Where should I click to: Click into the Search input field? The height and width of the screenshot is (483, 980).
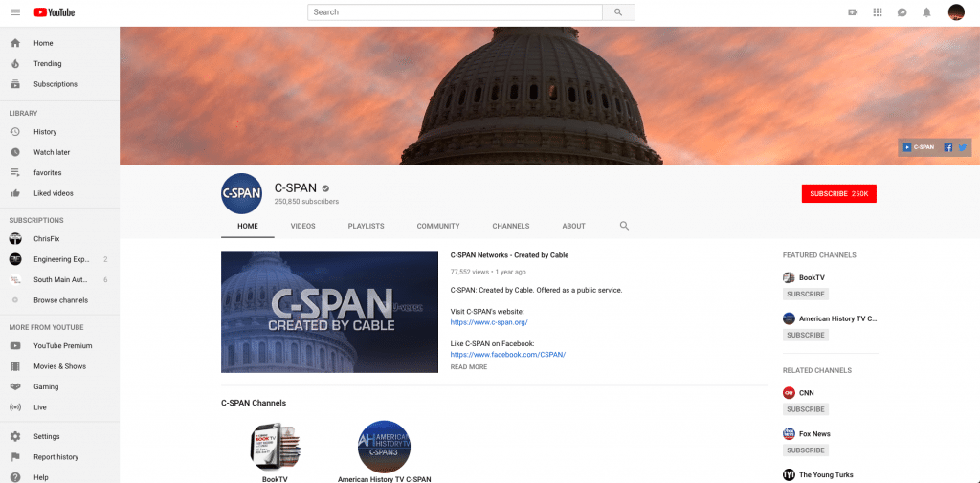(455, 11)
